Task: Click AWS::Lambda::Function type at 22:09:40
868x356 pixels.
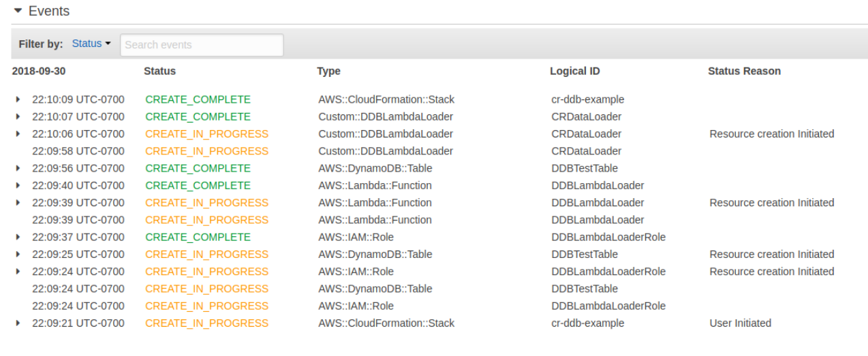Action: pyautogui.click(x=375, y=185)
